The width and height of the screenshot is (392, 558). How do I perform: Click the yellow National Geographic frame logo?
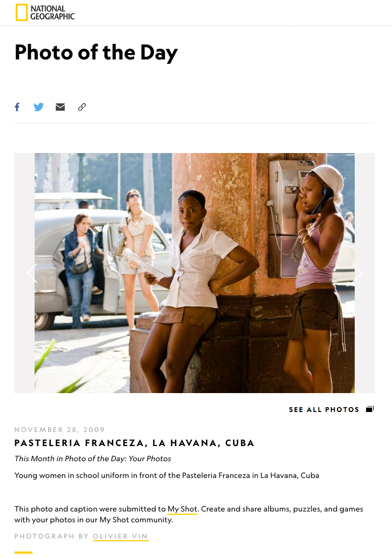(21, 12)
